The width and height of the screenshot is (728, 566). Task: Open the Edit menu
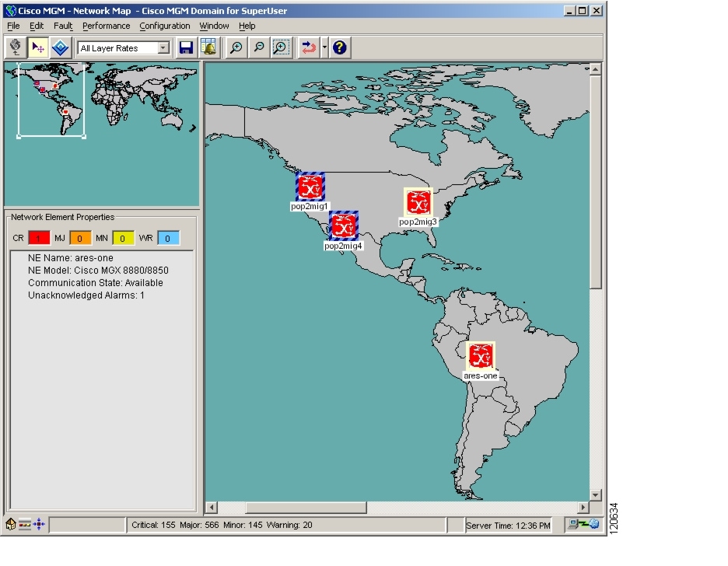[x=37, y=26]
